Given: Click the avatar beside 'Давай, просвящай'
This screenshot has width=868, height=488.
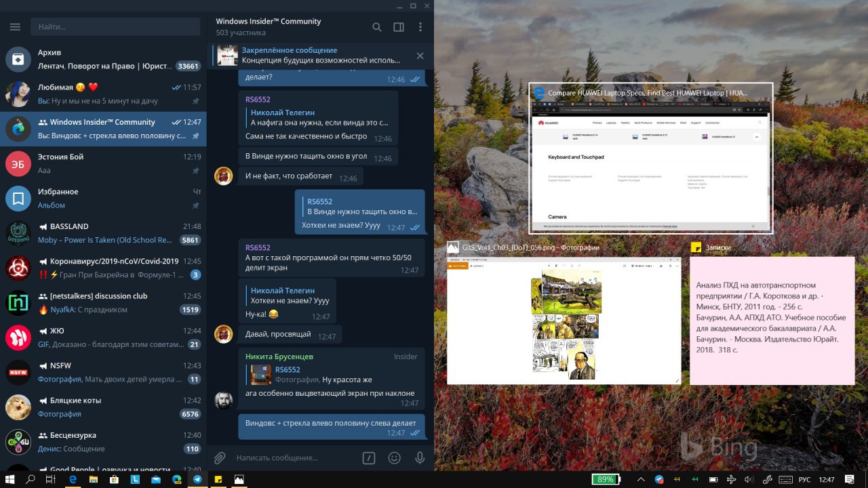Looking at the screenshot, I should coord(224,333).
